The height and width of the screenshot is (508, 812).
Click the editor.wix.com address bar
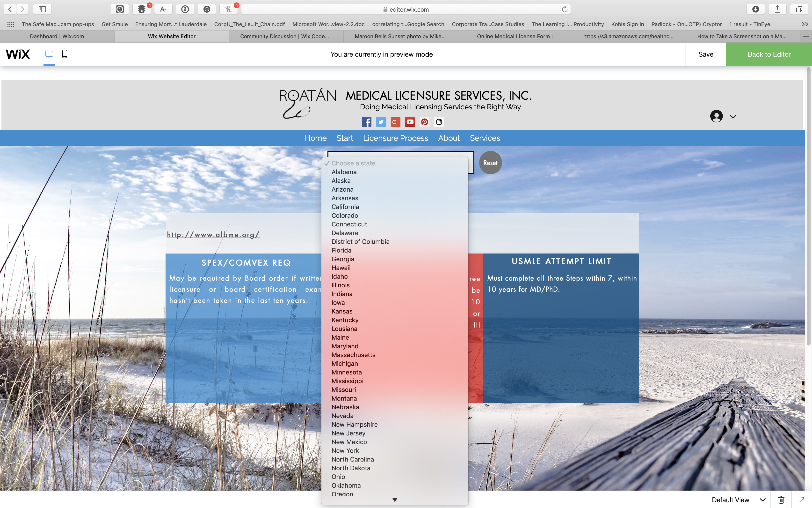pyautogui.click(x=406, y=9)
